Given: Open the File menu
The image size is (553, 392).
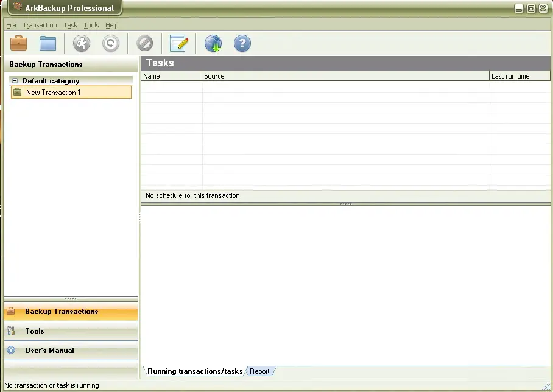Looking at the screenshot, I should [12, 25].
